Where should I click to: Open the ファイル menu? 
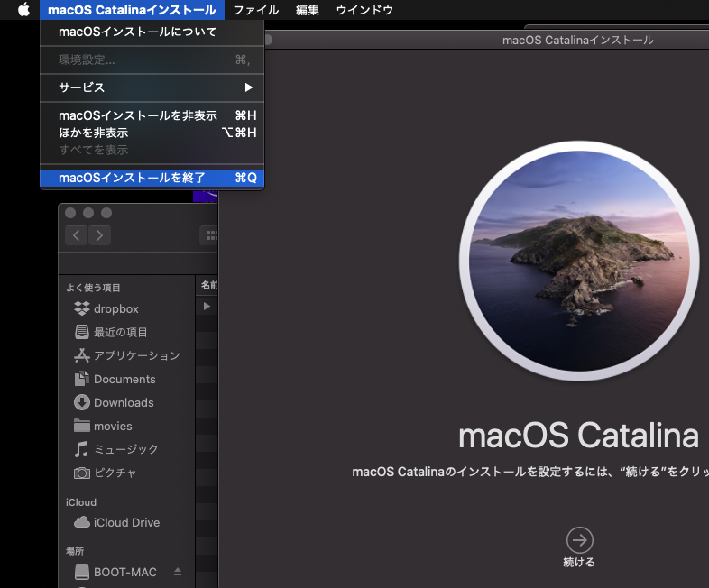click(x=256, y=10)
